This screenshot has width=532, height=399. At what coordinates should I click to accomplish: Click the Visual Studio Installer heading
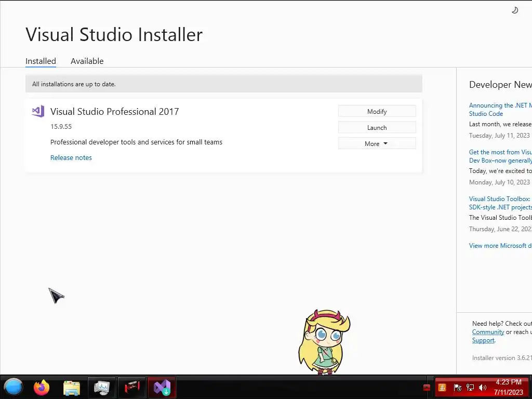pos(114,34)
